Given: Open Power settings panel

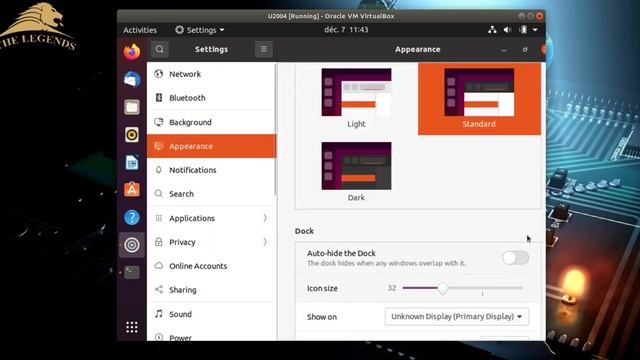Looking at the screenshot, I should coord(211,336).
